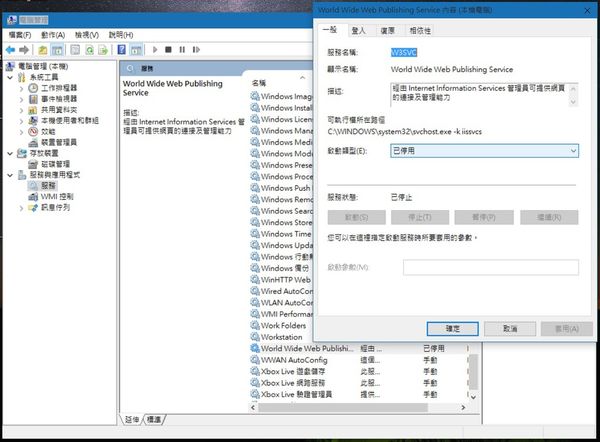
Task: Click the Refresh icon in the toolbar
Action: pyautogui.click(x=90, y=49)
